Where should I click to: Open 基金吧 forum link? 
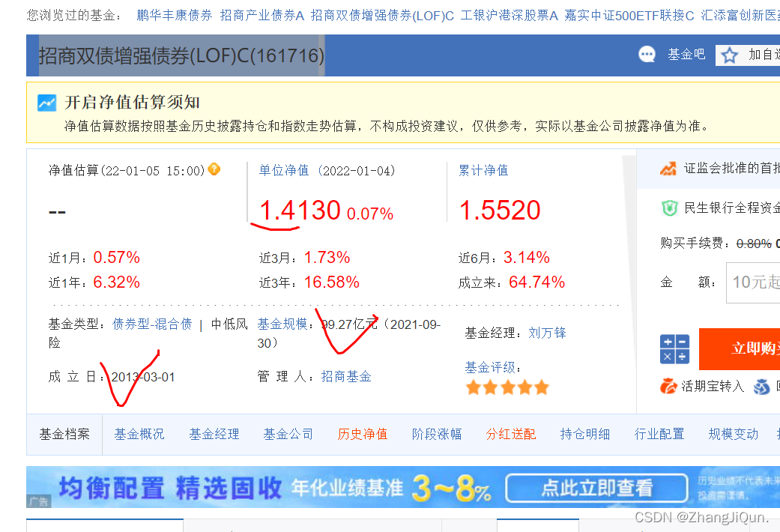tap(686, 54)
